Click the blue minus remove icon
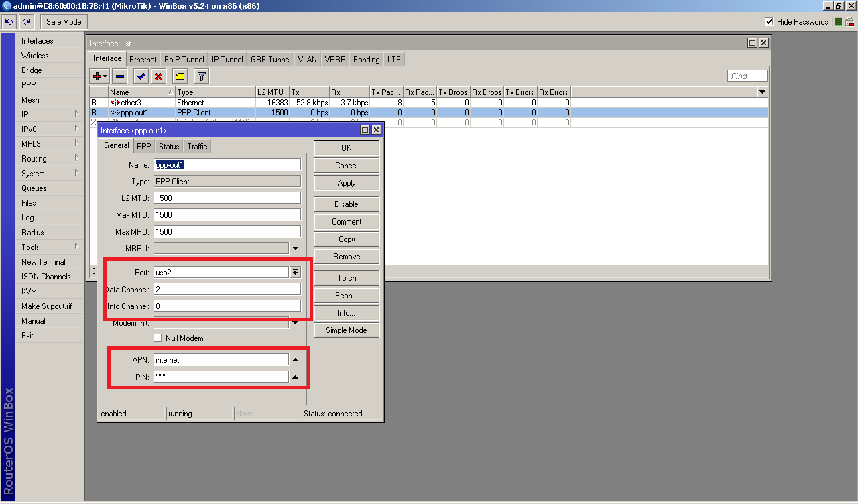858x504 pixels. 119,76
